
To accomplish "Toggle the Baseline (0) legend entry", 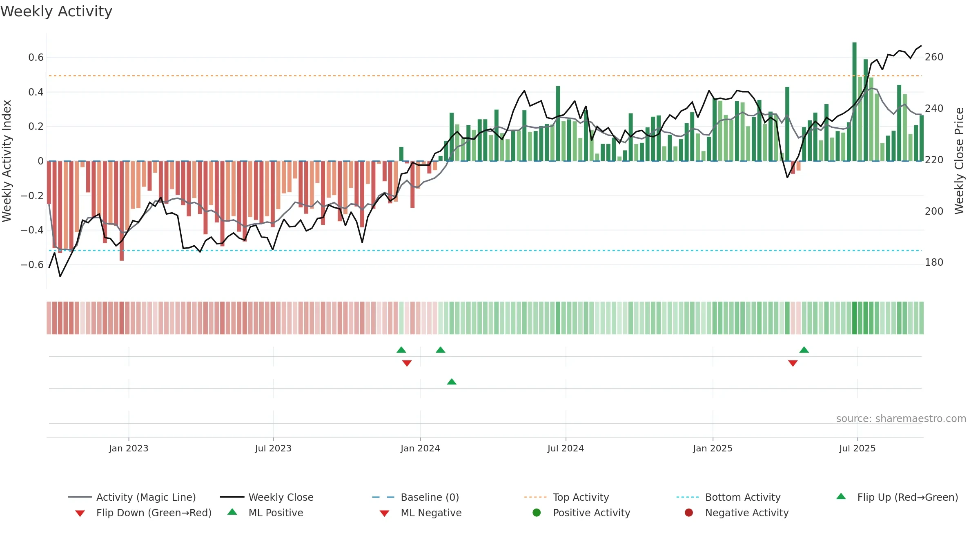I will pyautogui.click(x=416, y=497).
